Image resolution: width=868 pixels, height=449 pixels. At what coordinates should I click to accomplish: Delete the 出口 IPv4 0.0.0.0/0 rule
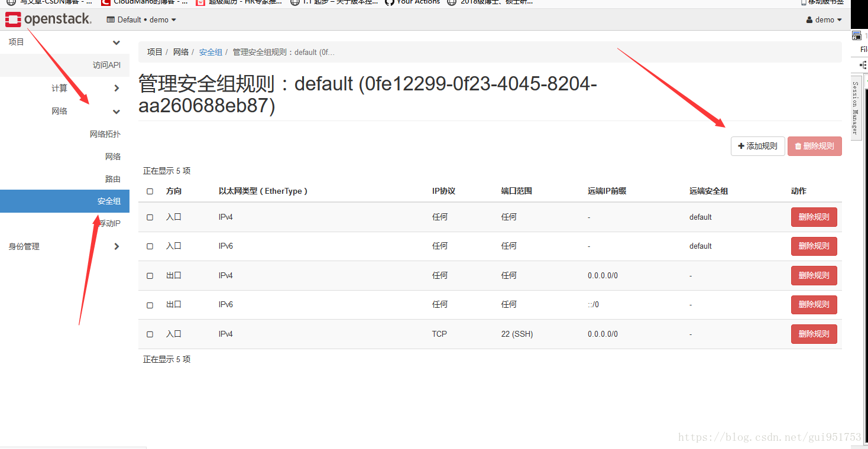pos(814,275)
